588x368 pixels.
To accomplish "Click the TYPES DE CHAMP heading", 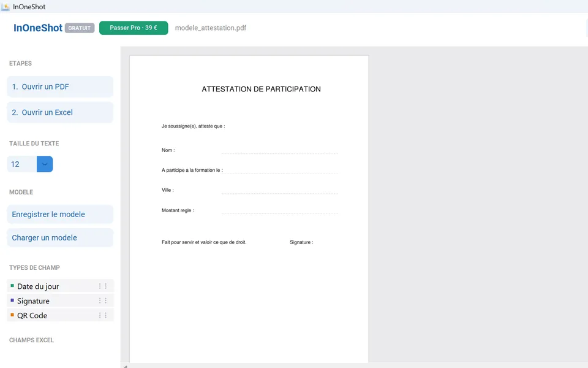I will [34, 268].
